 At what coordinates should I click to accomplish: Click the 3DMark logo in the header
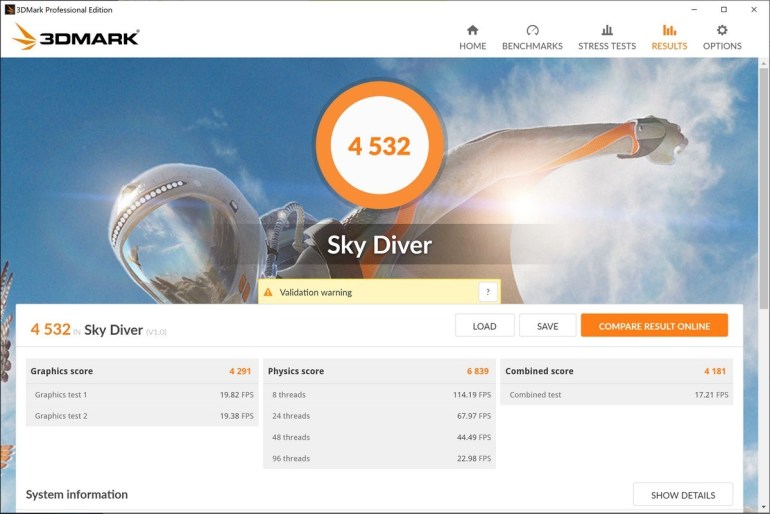tap(76, 38)
